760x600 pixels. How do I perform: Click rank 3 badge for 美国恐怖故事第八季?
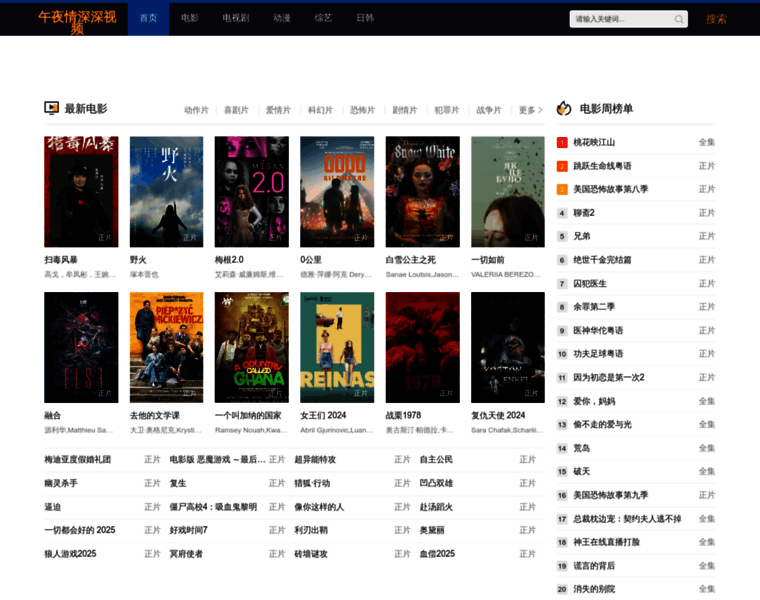click(562, 189)
